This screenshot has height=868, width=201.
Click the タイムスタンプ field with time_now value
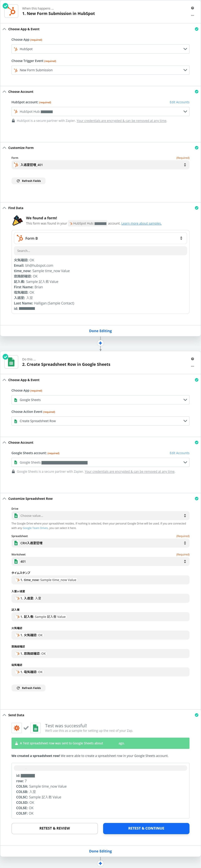click(x=100, y=580)
